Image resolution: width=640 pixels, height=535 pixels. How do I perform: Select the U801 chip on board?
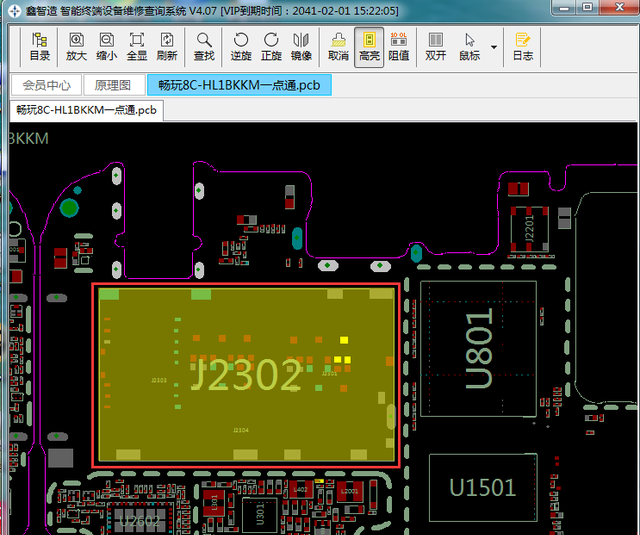[x=478, y=349]
